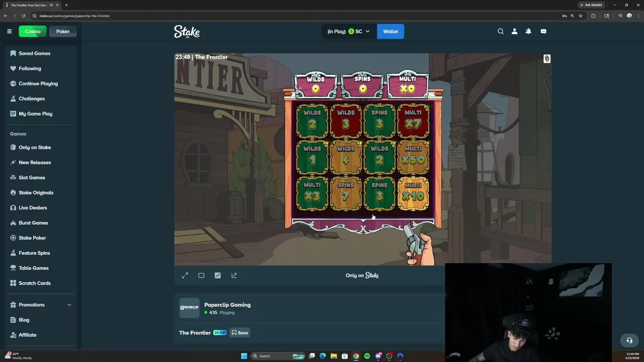The height and width of the screenshot is (362, 644).
Task: Pick the gold WILDS 4 tile
Action: coord(346,157)
